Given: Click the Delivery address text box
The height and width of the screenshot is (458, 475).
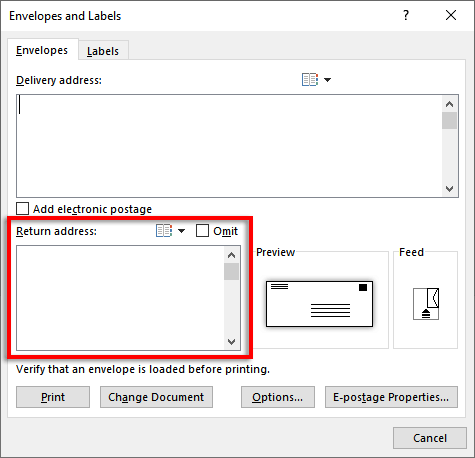Looking at the screenshot, I should tap(229, 146).
